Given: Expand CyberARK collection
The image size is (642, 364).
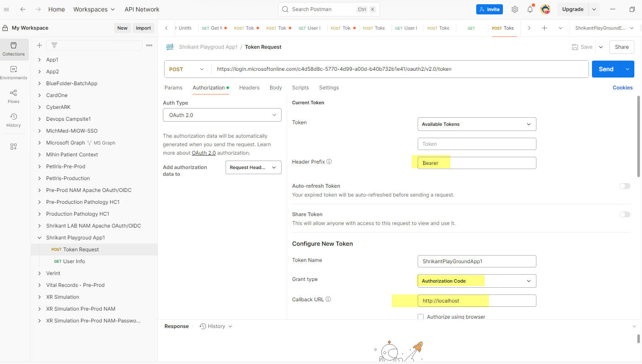Looking at the screenshot, I should coord(39,107).
